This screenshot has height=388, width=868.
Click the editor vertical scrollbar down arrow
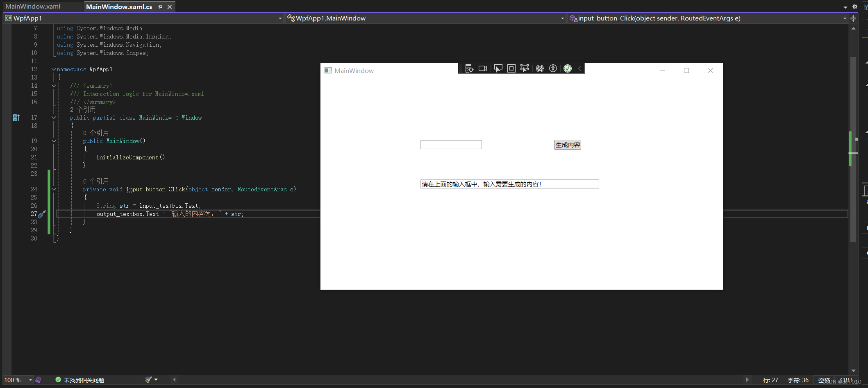tap(853, 370)
